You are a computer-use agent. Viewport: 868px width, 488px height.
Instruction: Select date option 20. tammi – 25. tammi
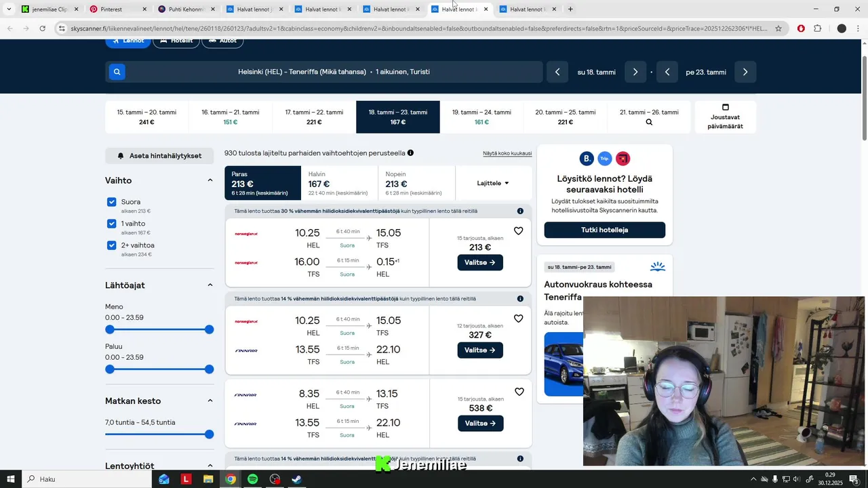click(566, 117)
